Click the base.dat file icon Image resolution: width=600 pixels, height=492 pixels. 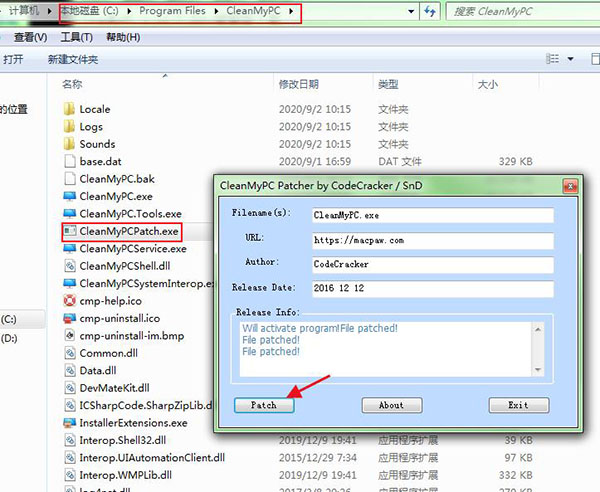coord(68,161)
